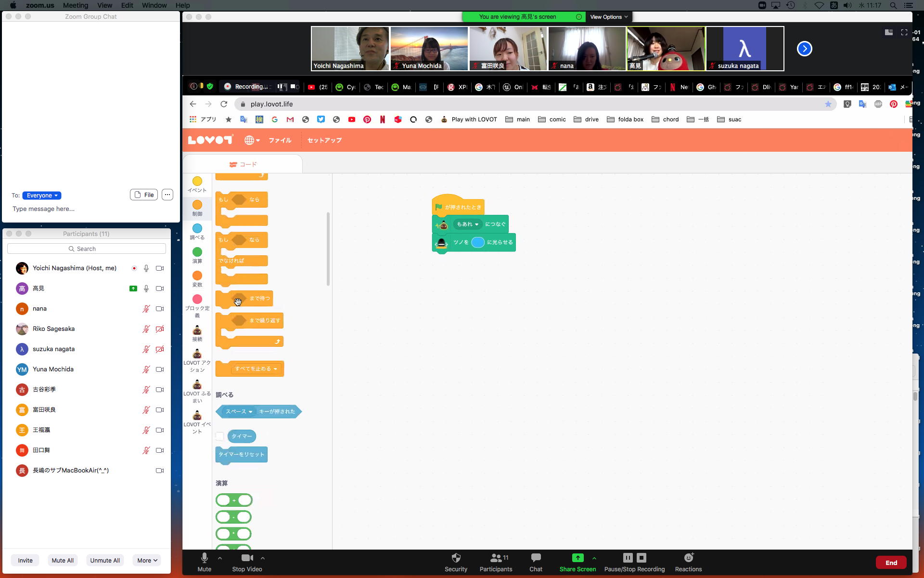The image size is (924, 578).
Task: Open Reactions emoji icon in Zoom toolbar
Action: point(688,558)
